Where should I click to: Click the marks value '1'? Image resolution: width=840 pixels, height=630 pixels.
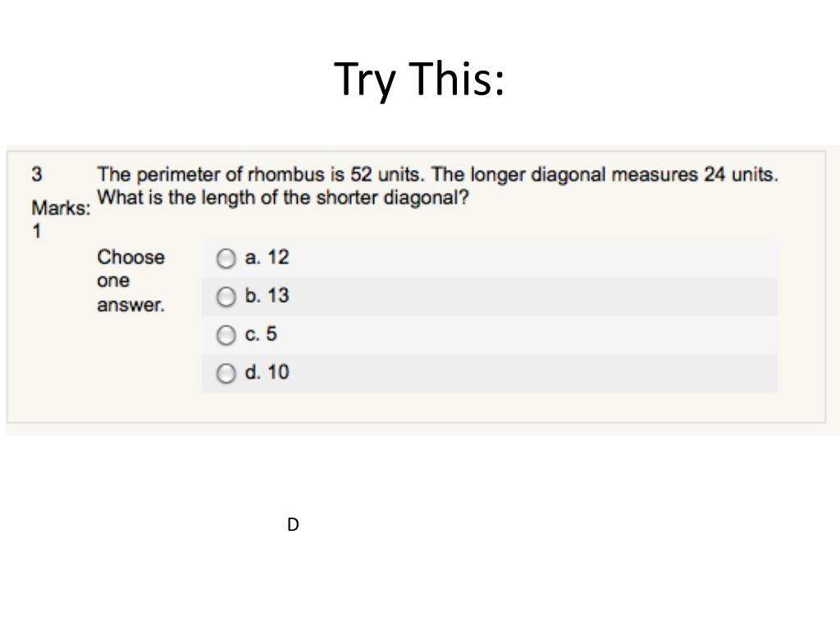click(x=36, y=231)
